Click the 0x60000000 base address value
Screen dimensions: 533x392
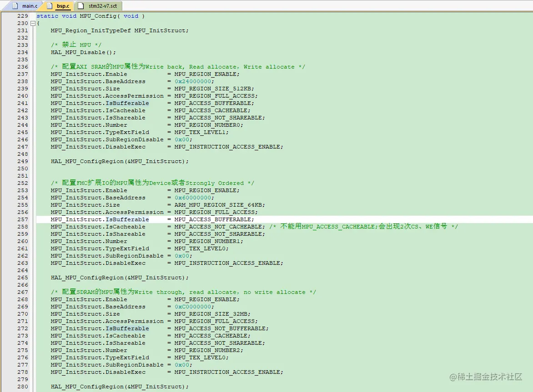pyautogui.click(x=193, y=198)
